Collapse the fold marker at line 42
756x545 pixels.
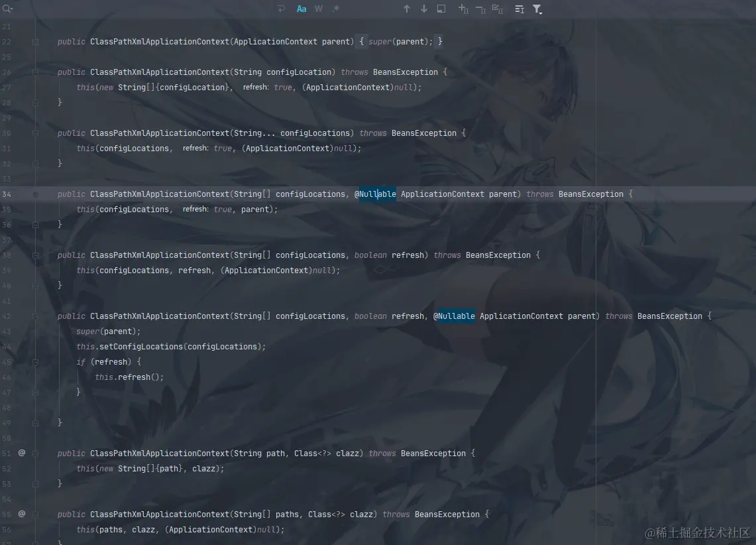click(35, 316)
